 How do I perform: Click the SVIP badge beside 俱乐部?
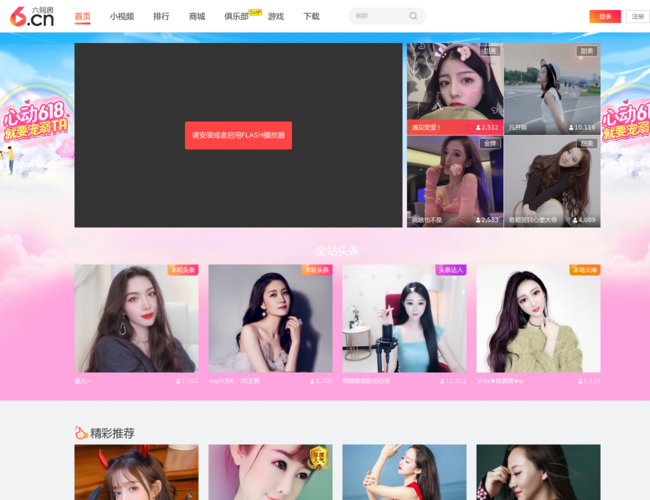pos(255,12)
